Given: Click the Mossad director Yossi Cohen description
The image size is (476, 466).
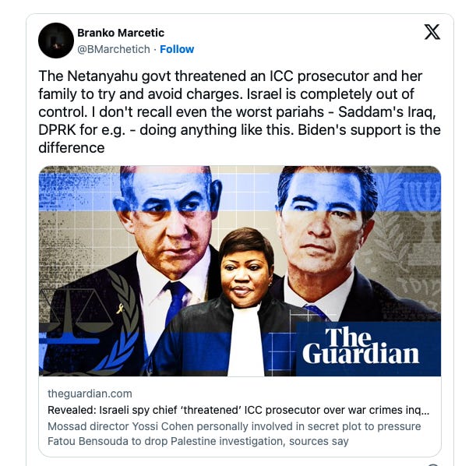Looking at the screenshot, I should 234,426.
